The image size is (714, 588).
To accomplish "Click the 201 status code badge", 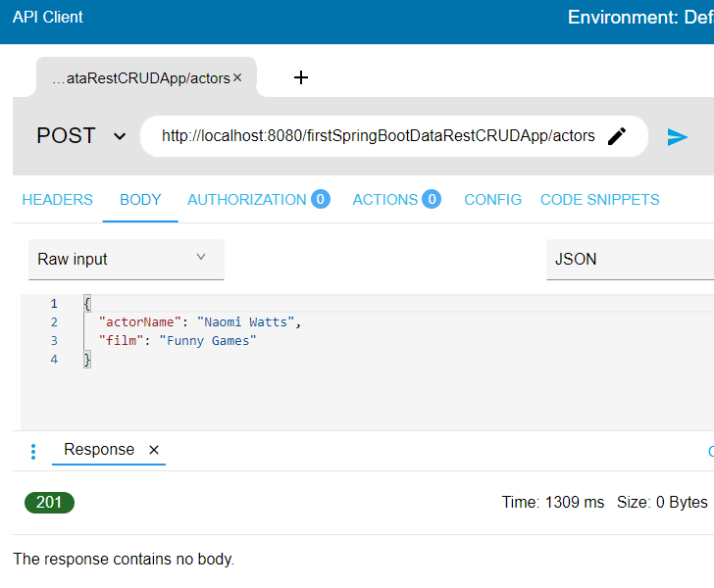I will 49,503.
